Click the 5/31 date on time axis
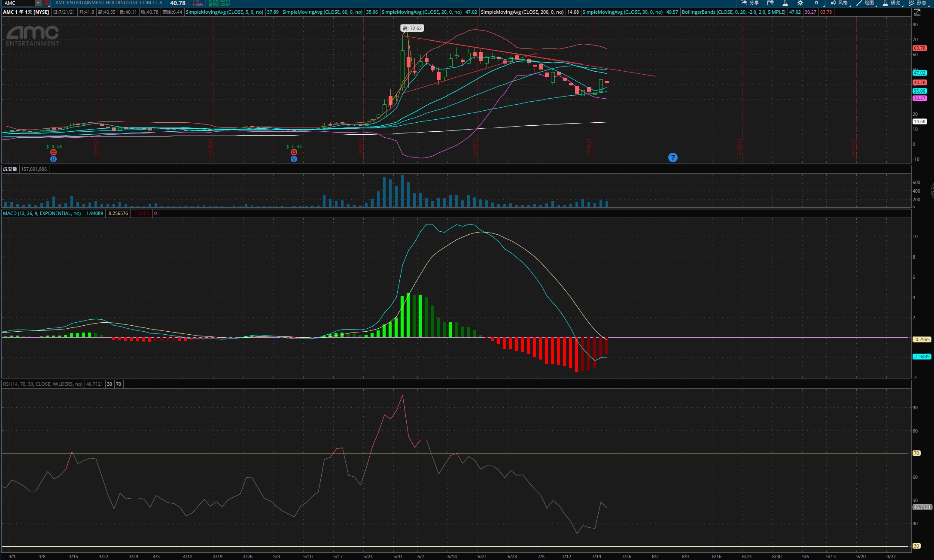 [398, 557]
